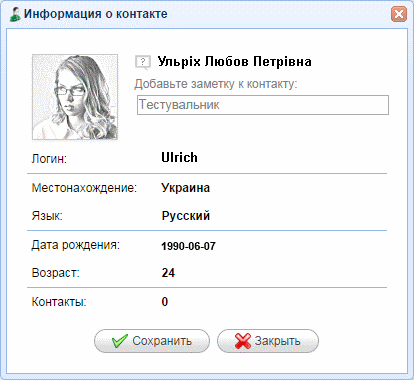Click the Дата рождения: label
This screenshot has width=414, height=380.
76,245
